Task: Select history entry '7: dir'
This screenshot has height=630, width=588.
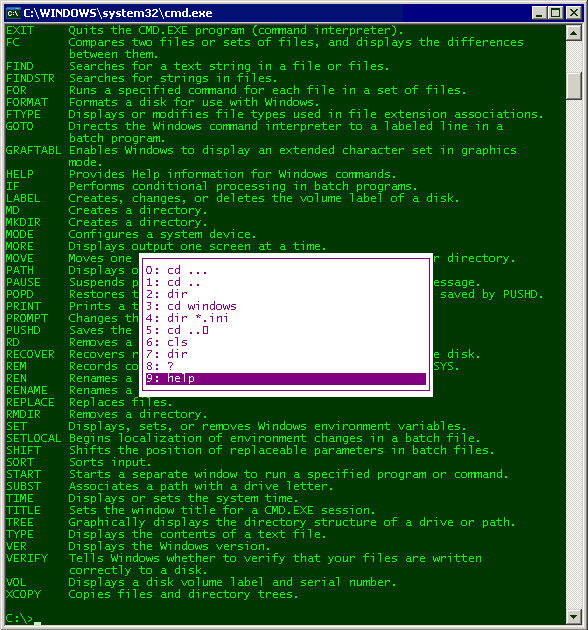Action: 286,354
